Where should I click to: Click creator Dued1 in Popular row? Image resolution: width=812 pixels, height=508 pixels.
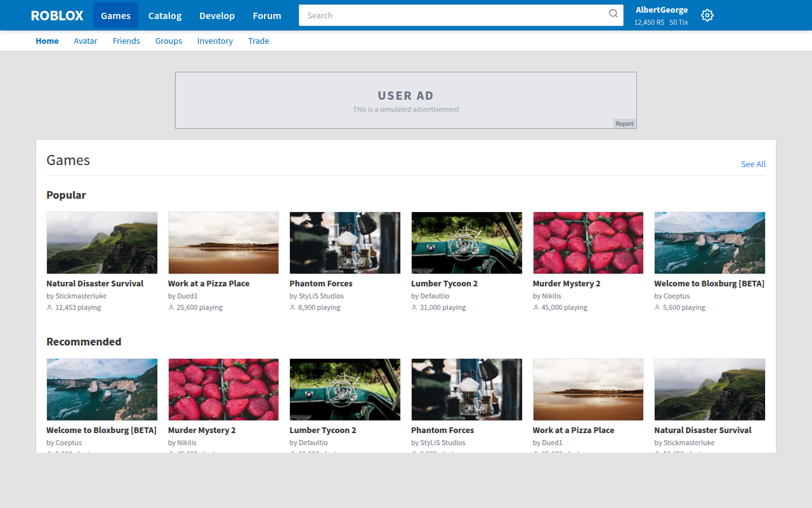tap(187, 296)
